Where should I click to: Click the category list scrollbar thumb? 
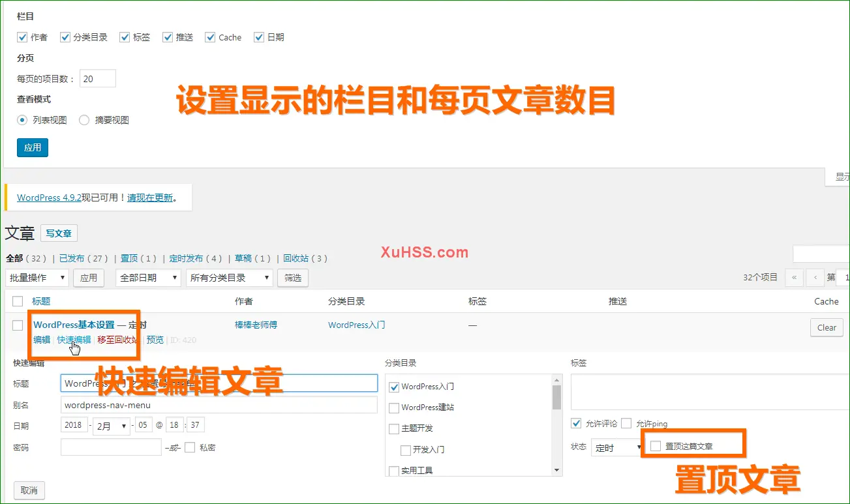[556, 397]
